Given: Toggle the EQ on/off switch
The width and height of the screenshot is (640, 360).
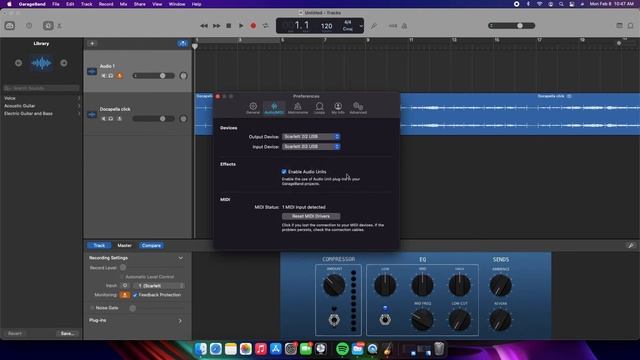Looking at the screenshot, I should pyautogui.click(x=384, y=320).
